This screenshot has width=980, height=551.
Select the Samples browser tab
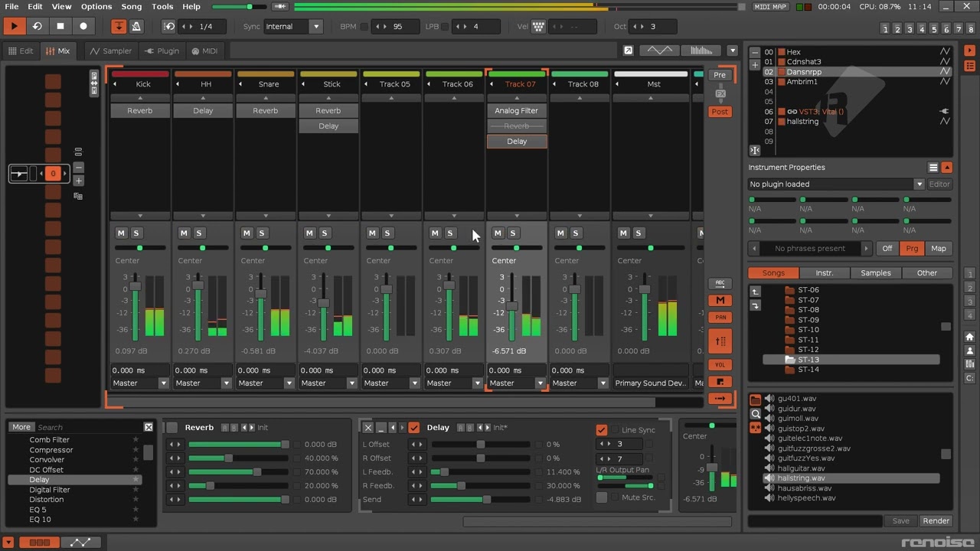(x=875, y=272)
